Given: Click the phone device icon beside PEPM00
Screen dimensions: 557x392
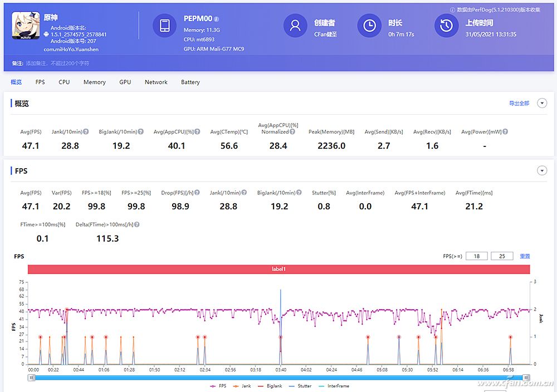Looking at the screenshot, I should point(164,26).
